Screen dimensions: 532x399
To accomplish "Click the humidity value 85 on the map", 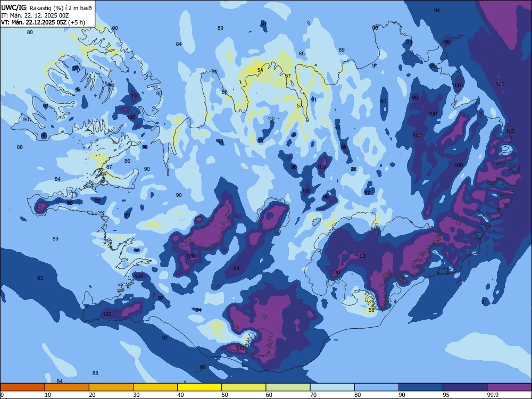I will tap(302, 53).
